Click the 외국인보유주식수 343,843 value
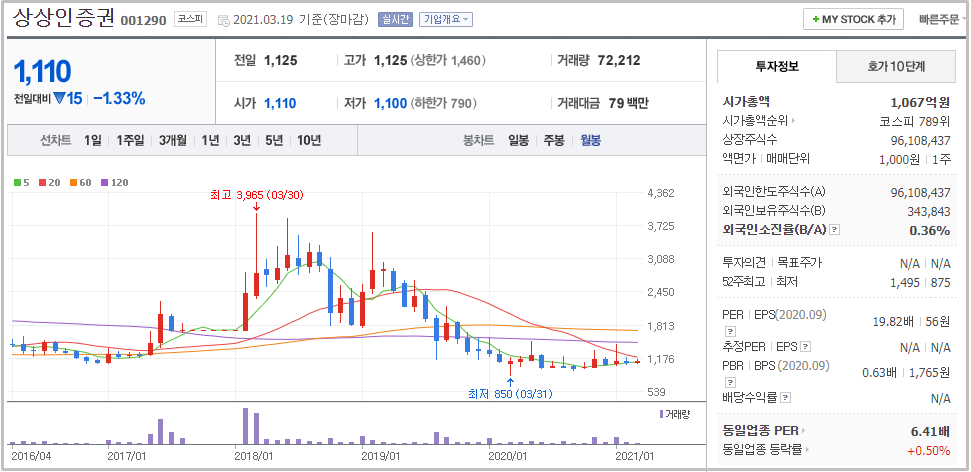Viewport: 971px width, 472px height. pyautogui.click(x=929, y=212)
